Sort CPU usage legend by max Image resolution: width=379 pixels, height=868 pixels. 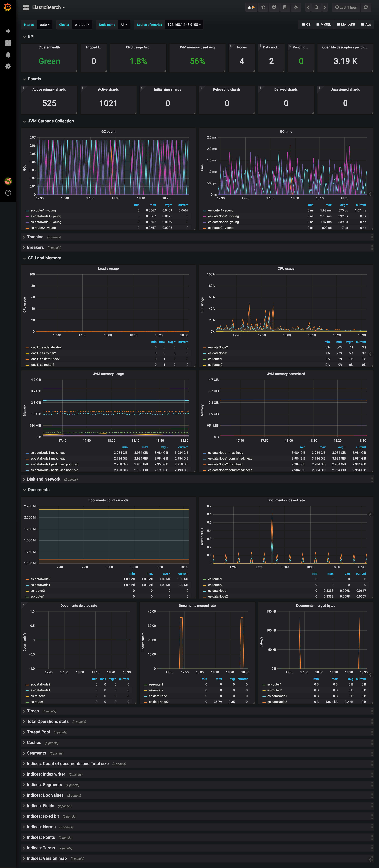tap(339, 342)
